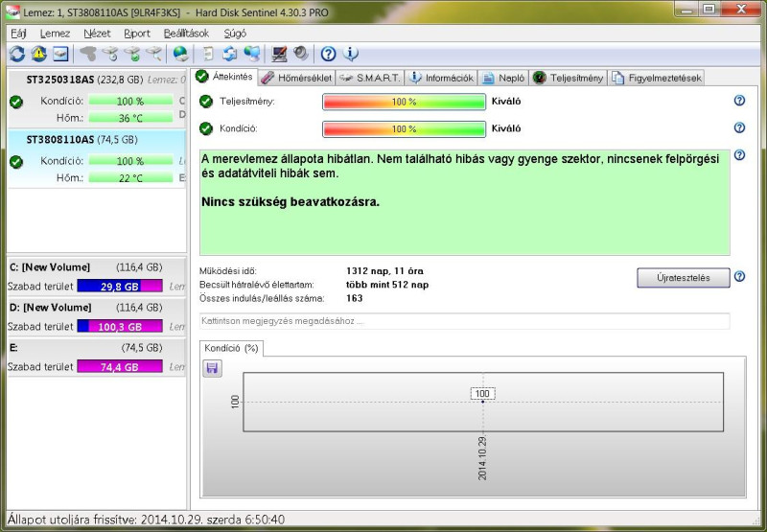
Task: Open help via the question mark toolbar icon
Action: (328, 54)
